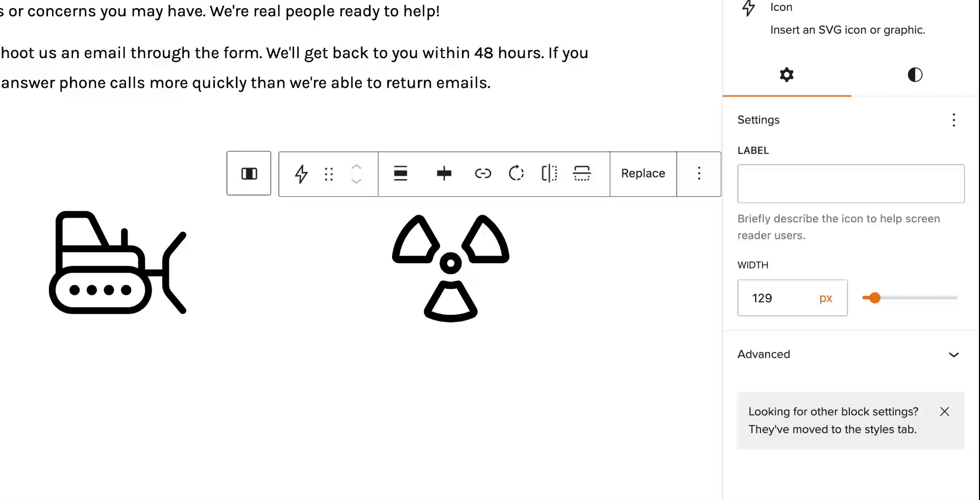
Task: Click the 'real people ready to help' paragraph
Action: click(219, 11)
